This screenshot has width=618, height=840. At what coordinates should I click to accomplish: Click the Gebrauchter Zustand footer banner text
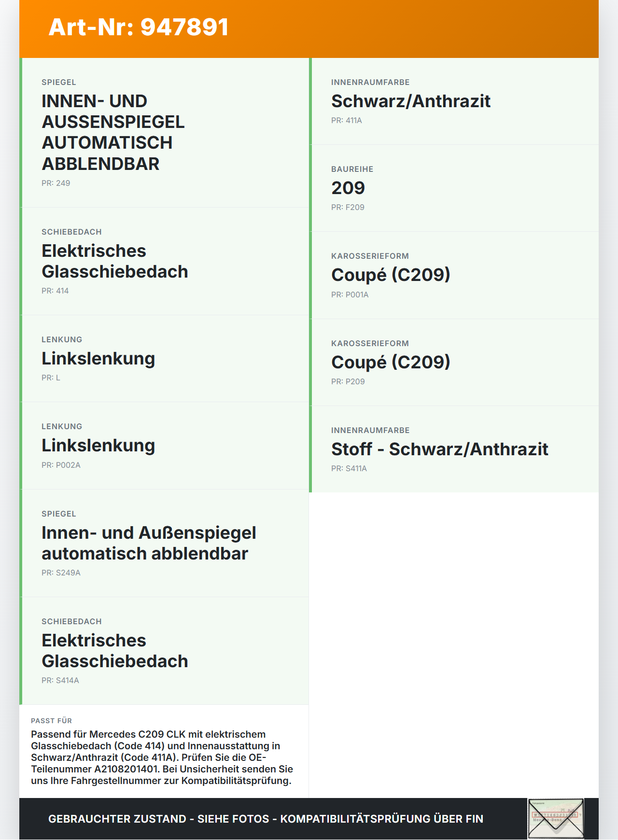pos(266,819)
